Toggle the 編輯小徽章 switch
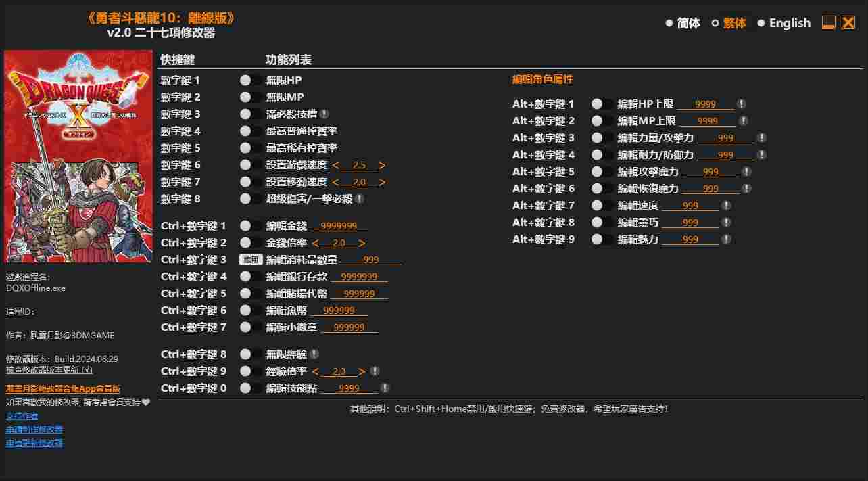The image size is (868, 481). pos(251,327)
